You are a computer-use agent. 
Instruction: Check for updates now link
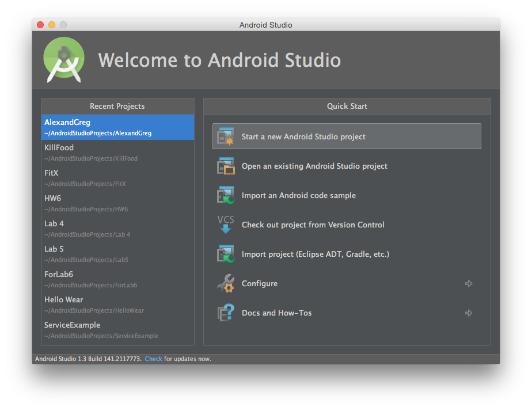pyautogui.click(x=153, y=359)
